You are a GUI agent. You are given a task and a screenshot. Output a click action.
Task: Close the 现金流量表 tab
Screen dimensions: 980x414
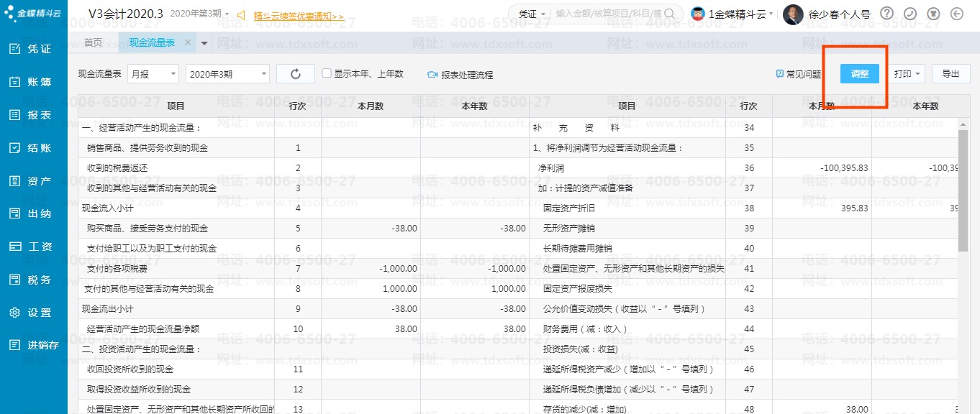[x=188, y=43]
